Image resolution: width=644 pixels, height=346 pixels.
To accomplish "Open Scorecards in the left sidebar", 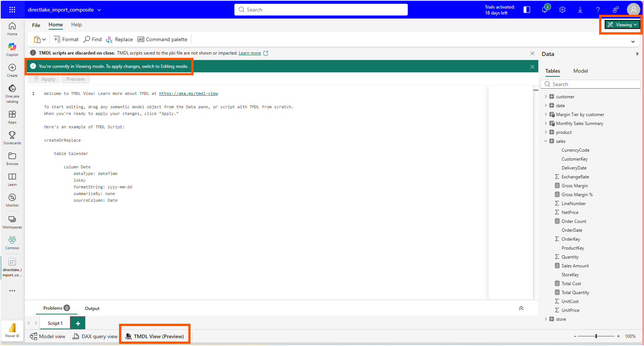I will tap(12, 138).
